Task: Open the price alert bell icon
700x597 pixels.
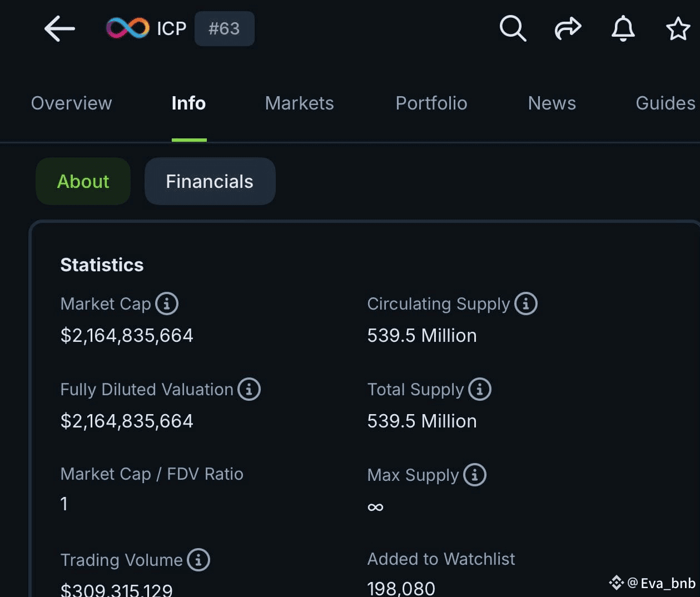Action: 623,28
